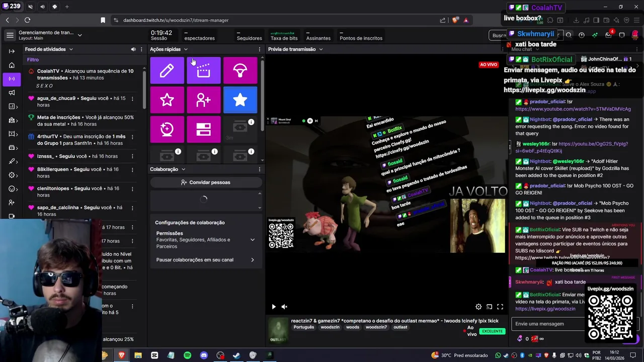The width and height of the screenshot is (644, 362).
Task: Expand the Colaboração panel dropdown
Action: 183,169
